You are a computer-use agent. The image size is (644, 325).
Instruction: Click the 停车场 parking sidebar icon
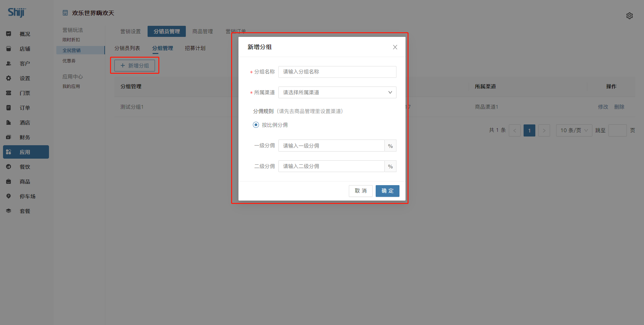click(x=9, y=196)
